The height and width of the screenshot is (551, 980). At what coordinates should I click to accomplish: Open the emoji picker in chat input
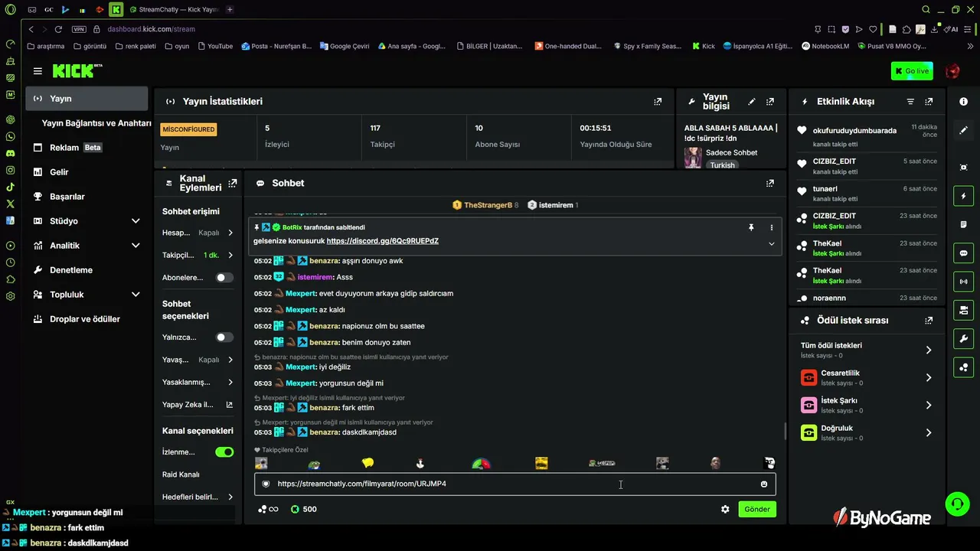click(764, 484)
